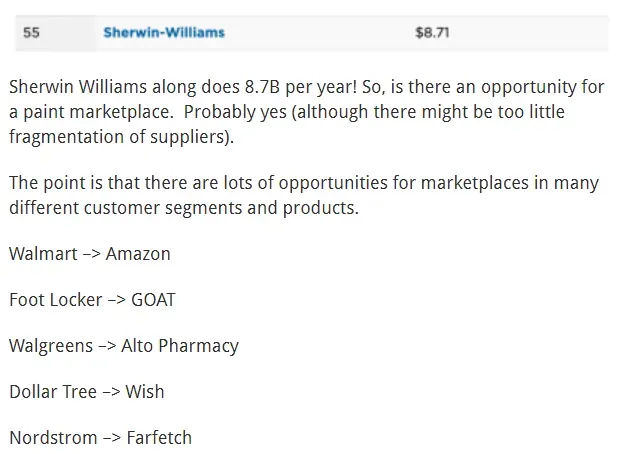Click "The point is that" sentence start

coord(70,183)
